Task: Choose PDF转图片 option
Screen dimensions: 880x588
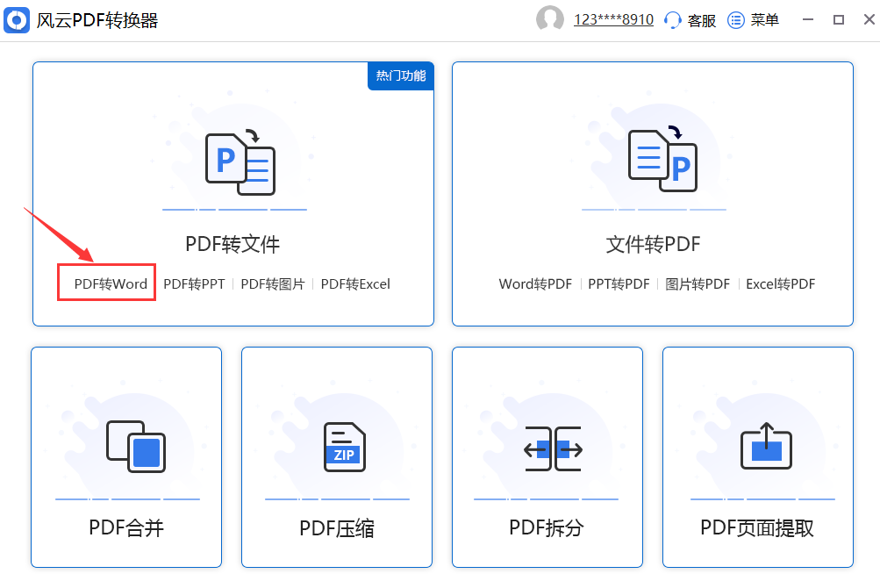Action: click(x=273, y=284)
